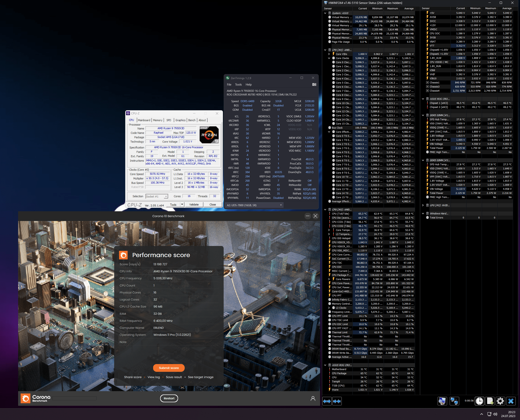The width and height of the screenshot is (520, 420).
Task: Click the Ryzen 9 logo in CPU-Z
Action: pyautogui.click(x=209, y=135)
